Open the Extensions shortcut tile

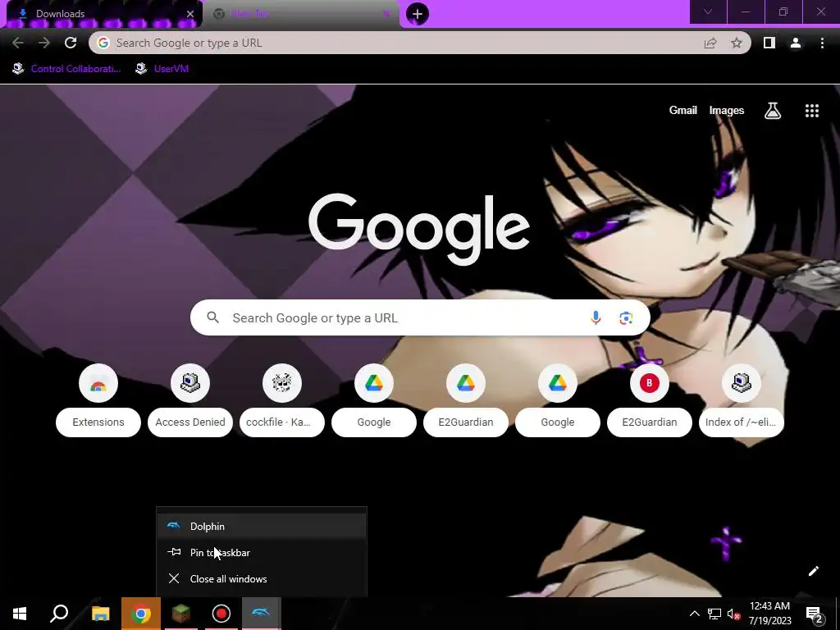[x=98, y=400]
